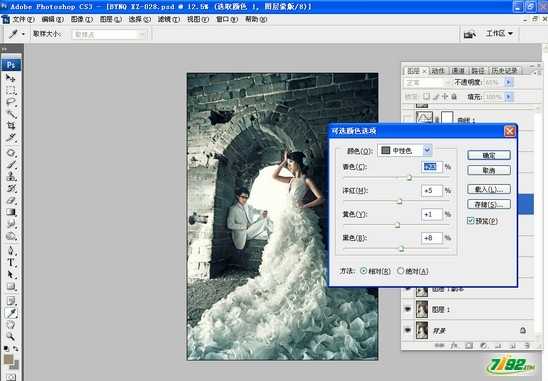Select the Pen tool
Screen dimensions: 548x381
(11, 251)
